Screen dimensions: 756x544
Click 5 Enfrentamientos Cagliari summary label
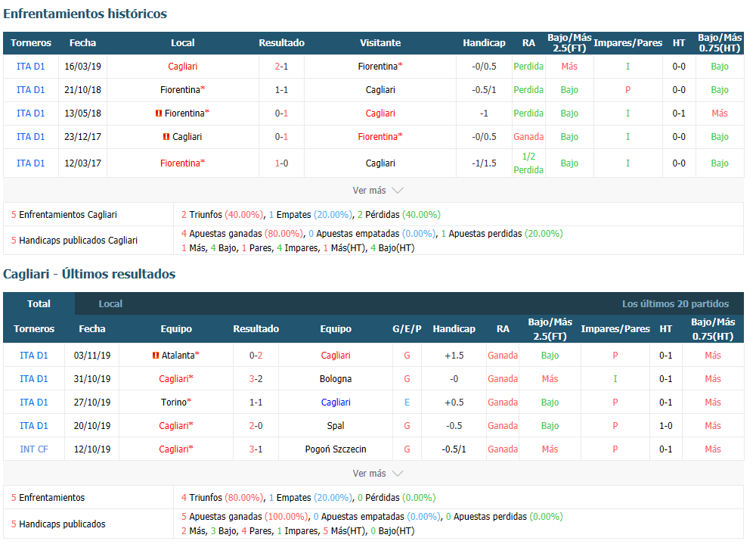pyautogui.click(x=64, y=214)
